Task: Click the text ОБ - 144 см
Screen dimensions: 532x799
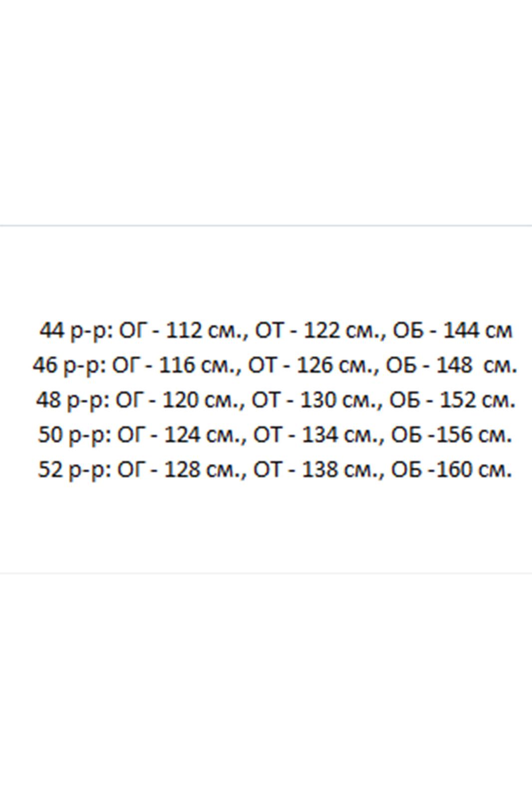Action: click(453, 331)
